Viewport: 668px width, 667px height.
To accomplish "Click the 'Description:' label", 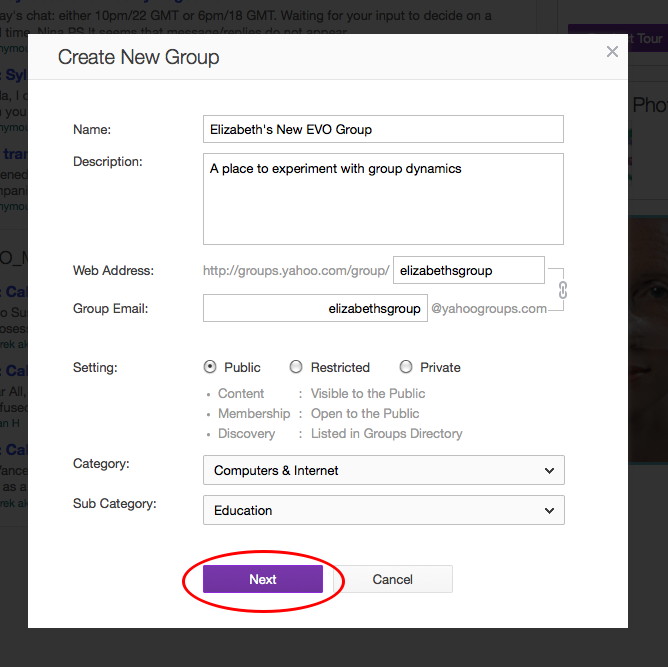I will [x=108, y=161].
